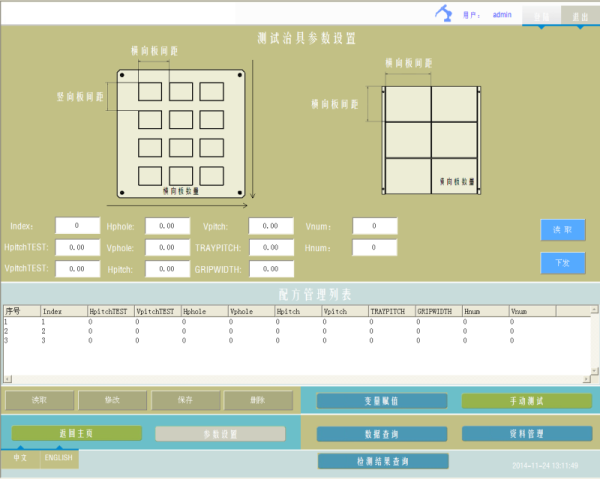
Task: Click the robot arm icon beside the user label
Action: tap(442, 14)
